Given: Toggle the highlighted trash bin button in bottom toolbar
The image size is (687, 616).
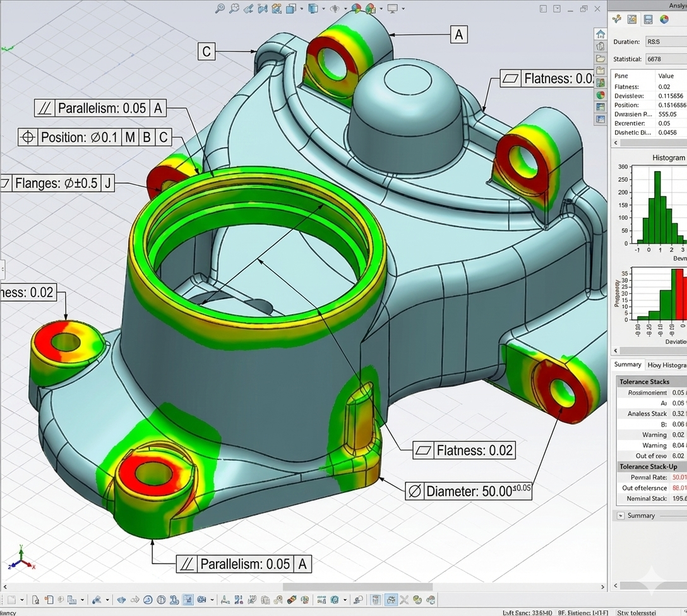Looking at the screenshot, I should pyautogui.click(x=376, y=600).
